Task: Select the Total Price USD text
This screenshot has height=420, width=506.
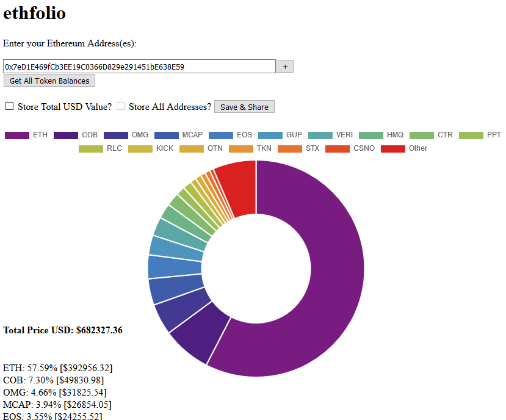Action: (63, 330)
